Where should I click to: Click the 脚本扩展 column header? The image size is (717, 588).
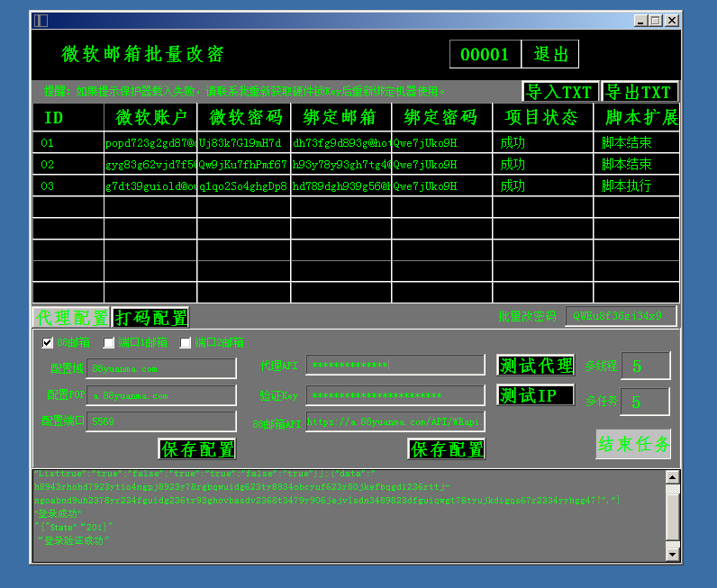[x=637, y=117]
